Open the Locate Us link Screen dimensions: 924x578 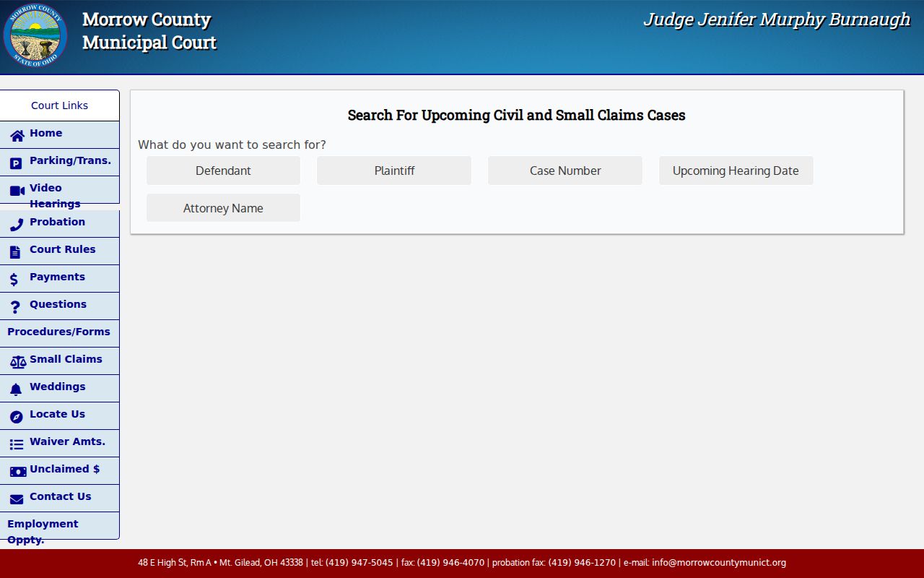tap(59, 415)
